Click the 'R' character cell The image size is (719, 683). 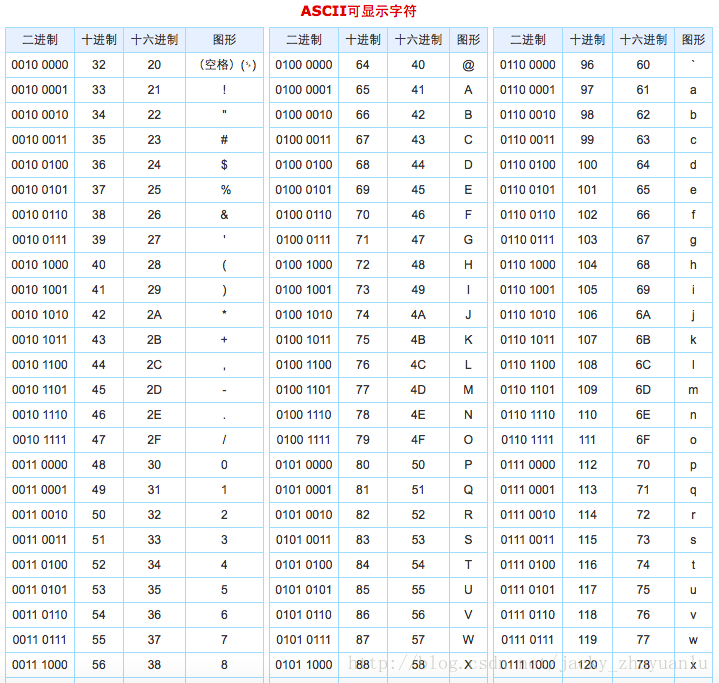(x=468, y=515)
